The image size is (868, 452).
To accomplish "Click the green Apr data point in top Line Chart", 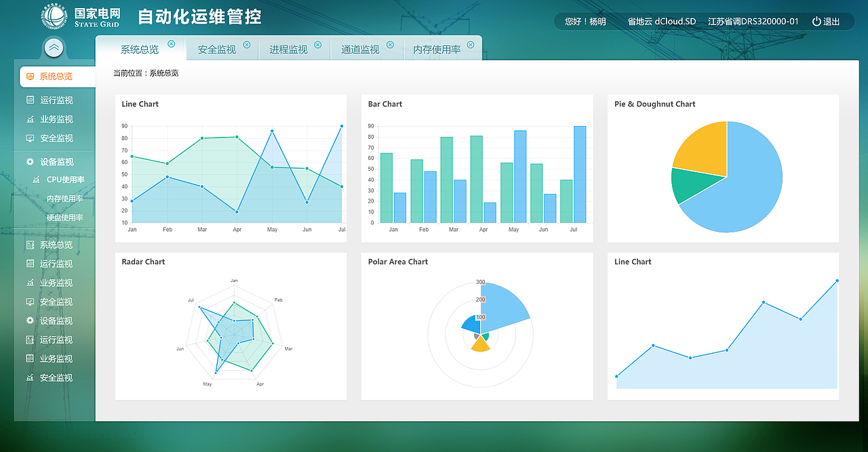I will click(x=237, y=137).
